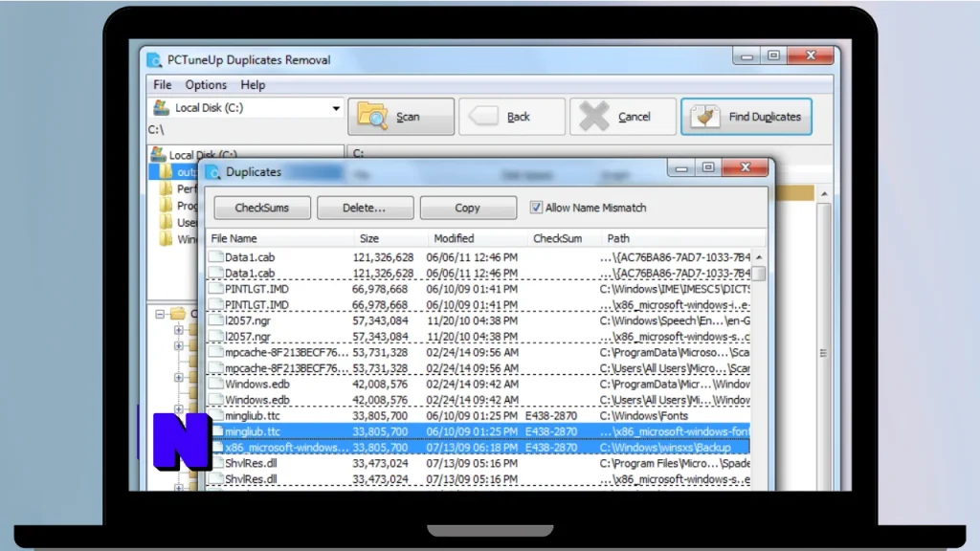Select Windows.edb in C:\ProgramData path
The height and width of the screenshot is (551, 980).
tap(479, 385)
